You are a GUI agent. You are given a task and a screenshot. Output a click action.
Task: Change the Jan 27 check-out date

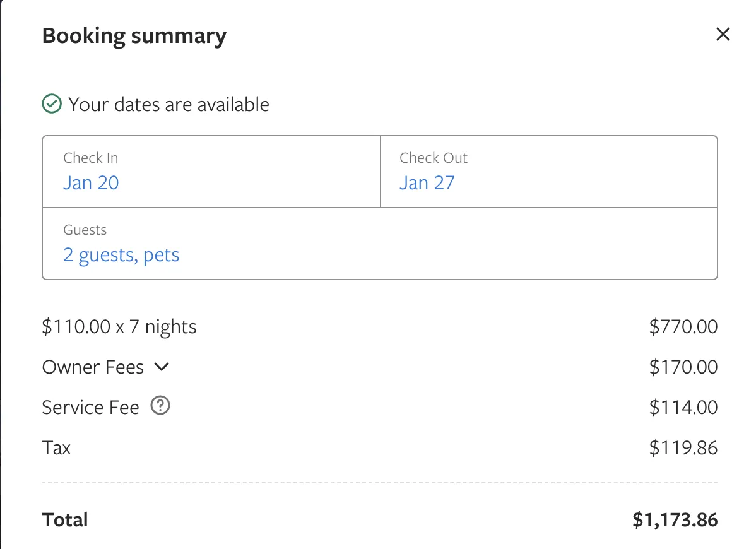click(427, 183)
